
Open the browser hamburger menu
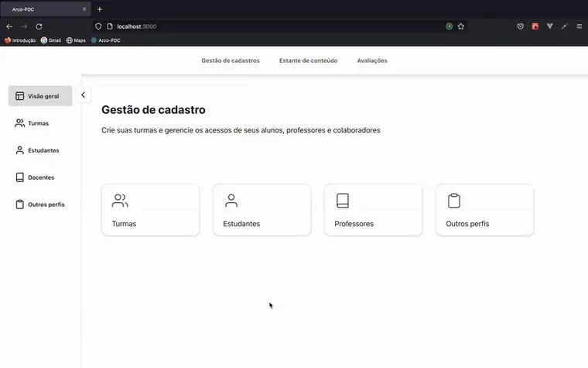coord(579,26)
